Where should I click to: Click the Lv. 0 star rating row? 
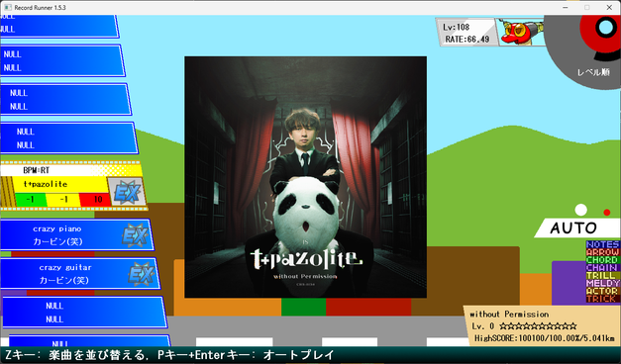524,326
